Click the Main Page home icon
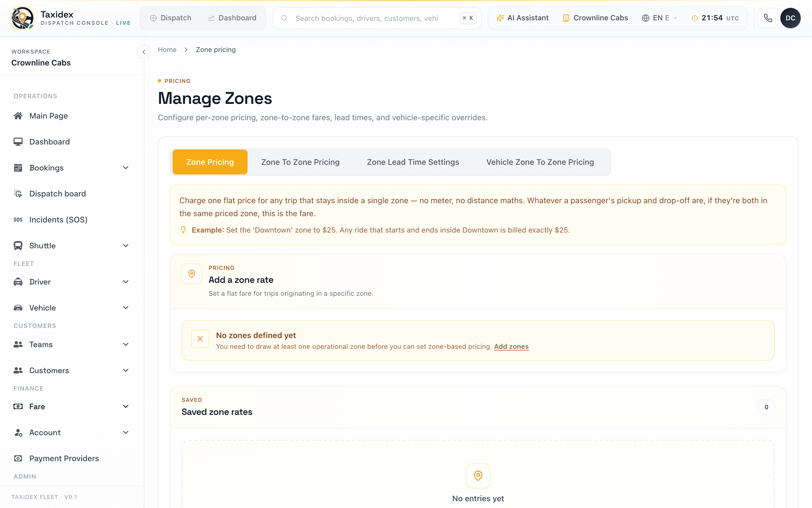The width and height of the screenshot is (812, 508). coord(18,116)
